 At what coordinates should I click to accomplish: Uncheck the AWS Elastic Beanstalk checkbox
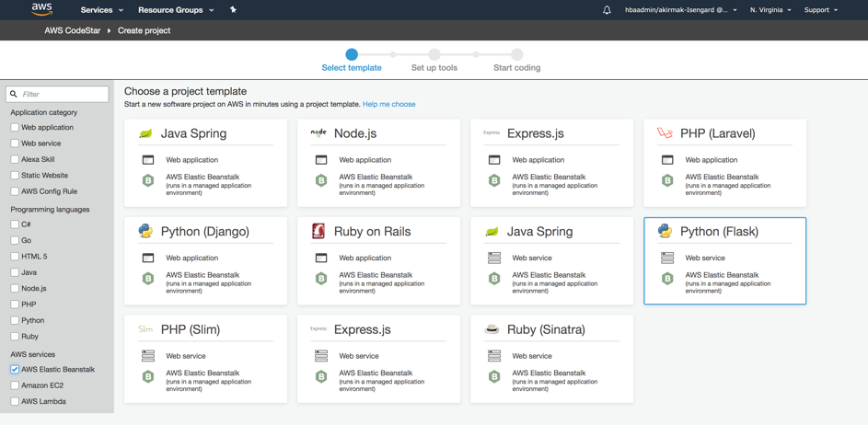pos(15,369)
